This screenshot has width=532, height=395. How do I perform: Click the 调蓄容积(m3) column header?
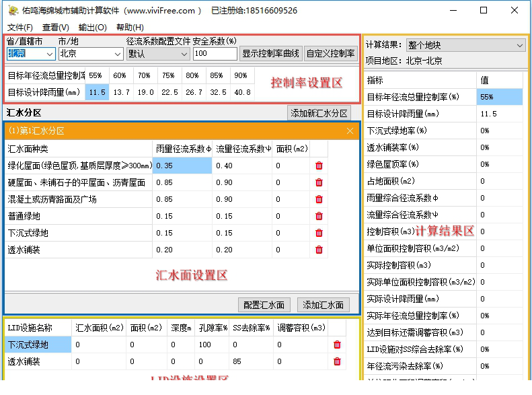click(x=301, y=328)
